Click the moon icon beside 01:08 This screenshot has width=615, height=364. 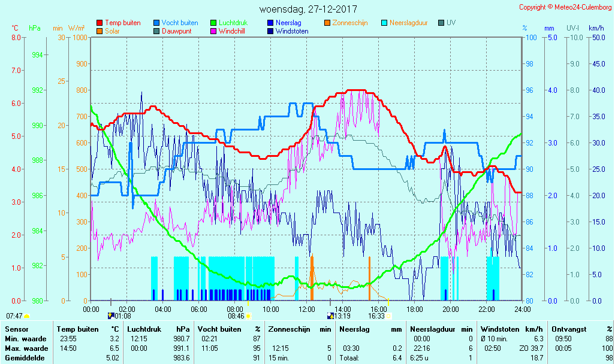(110, 316)
